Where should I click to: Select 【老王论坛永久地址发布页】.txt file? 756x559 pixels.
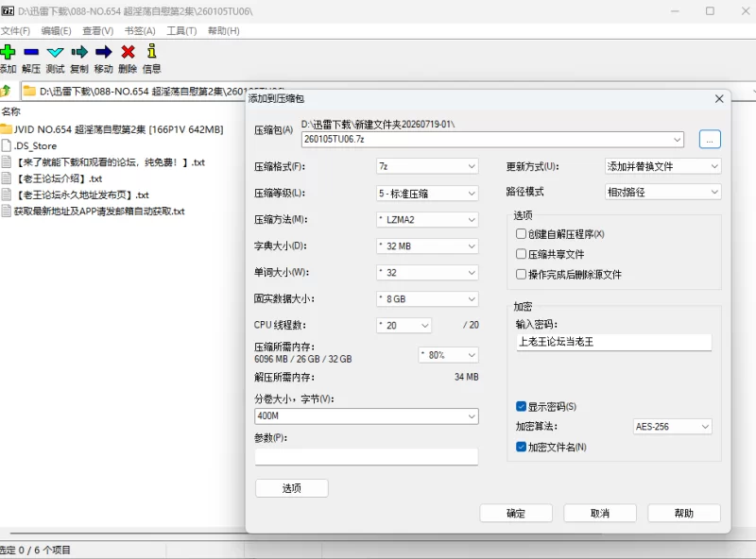point(76,195)
